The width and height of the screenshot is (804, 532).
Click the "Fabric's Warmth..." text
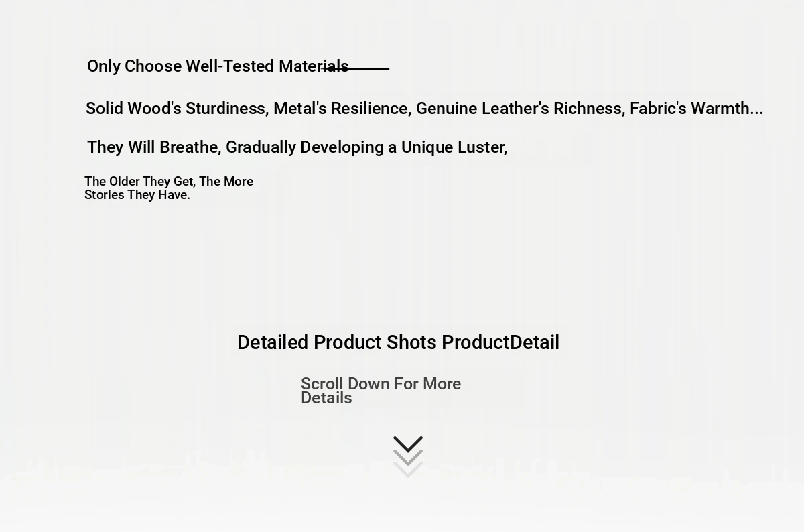tap(696, 109)
